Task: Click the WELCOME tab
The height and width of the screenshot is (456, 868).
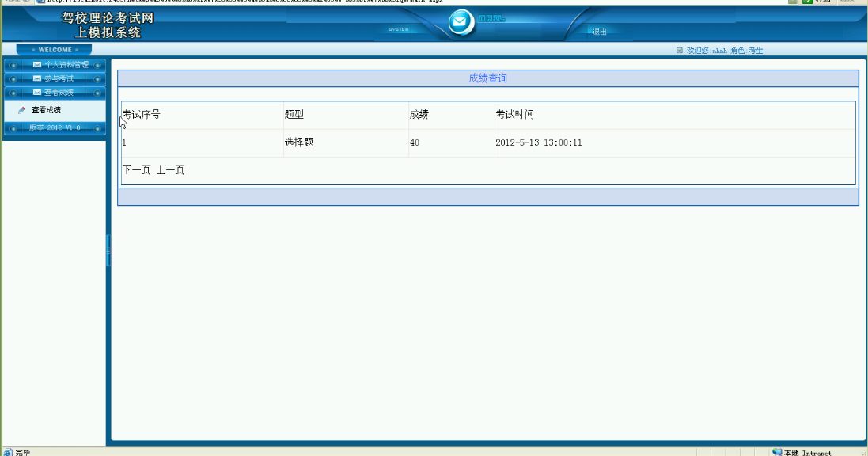Action: pyautogui.click(x=55, y=50)
